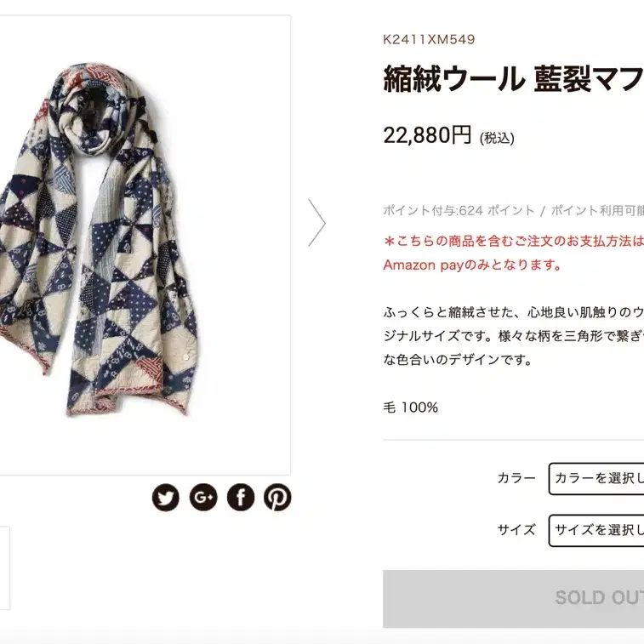Click the サイズ field label
The height and width of the screenshot is (644, 644).
pos(516,530)
